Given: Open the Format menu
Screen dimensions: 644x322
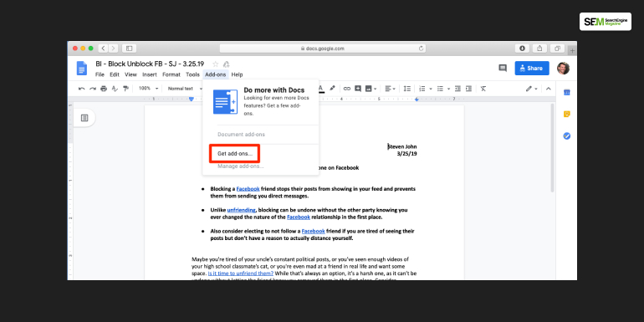Looking at the screenshot, I should pos(171,74).
